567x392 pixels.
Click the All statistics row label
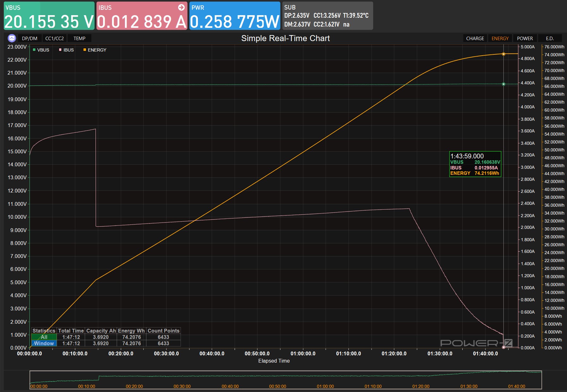pos(44,337)
